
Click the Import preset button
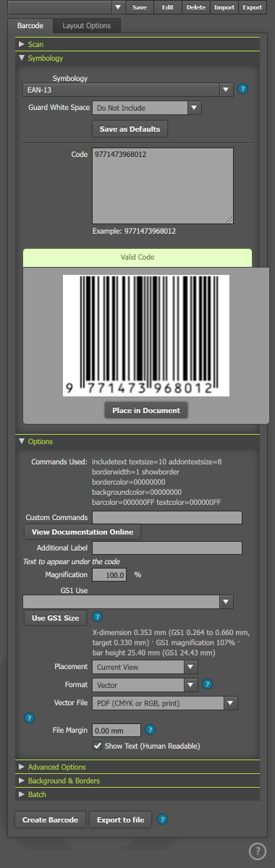pos(224,7)
